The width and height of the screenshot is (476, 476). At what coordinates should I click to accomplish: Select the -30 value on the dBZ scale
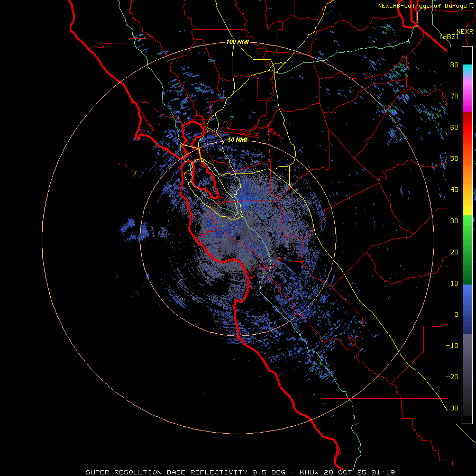coord(452,408)
